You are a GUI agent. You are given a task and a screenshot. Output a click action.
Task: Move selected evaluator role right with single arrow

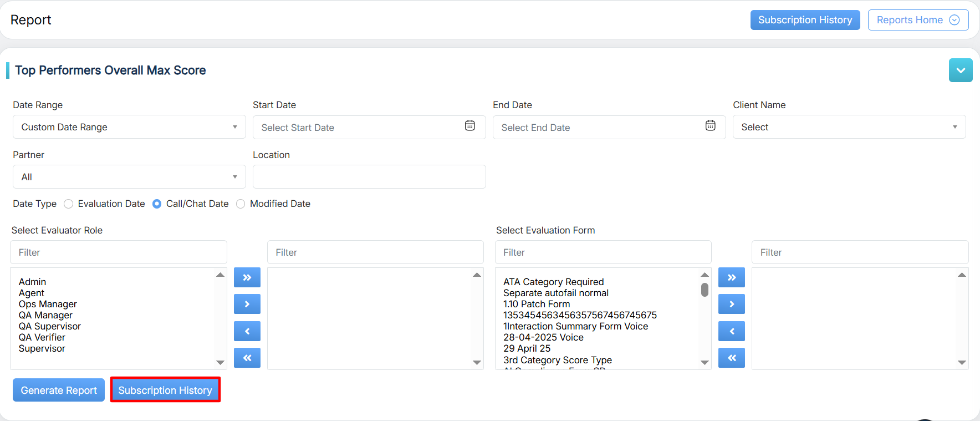(x=247, y=304)
